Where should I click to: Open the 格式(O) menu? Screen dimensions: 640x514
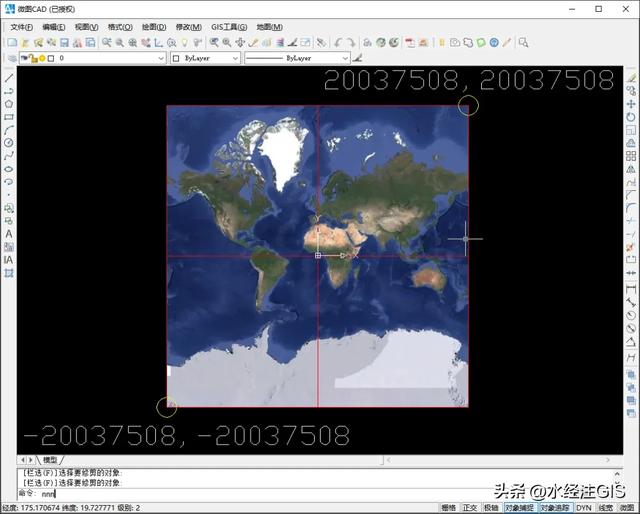(x=120, y=27)
